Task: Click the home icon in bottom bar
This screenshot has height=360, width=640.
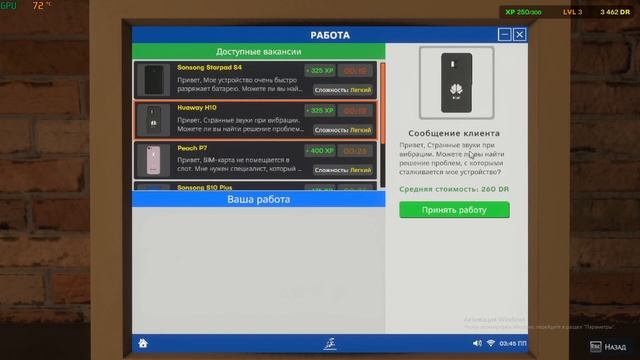Action: point(143,343)
